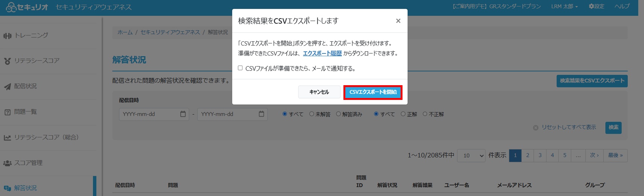Open the トレーニング sidebar icon

point(8,36)
